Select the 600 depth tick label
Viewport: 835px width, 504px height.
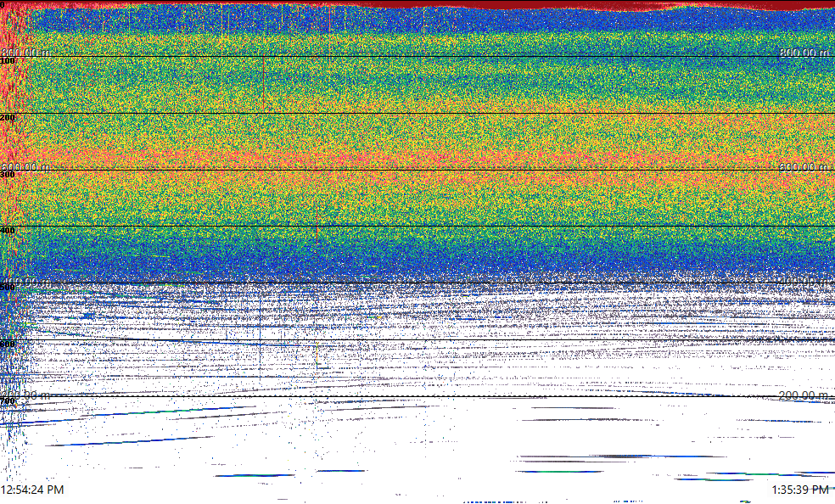tap(8, 344)
